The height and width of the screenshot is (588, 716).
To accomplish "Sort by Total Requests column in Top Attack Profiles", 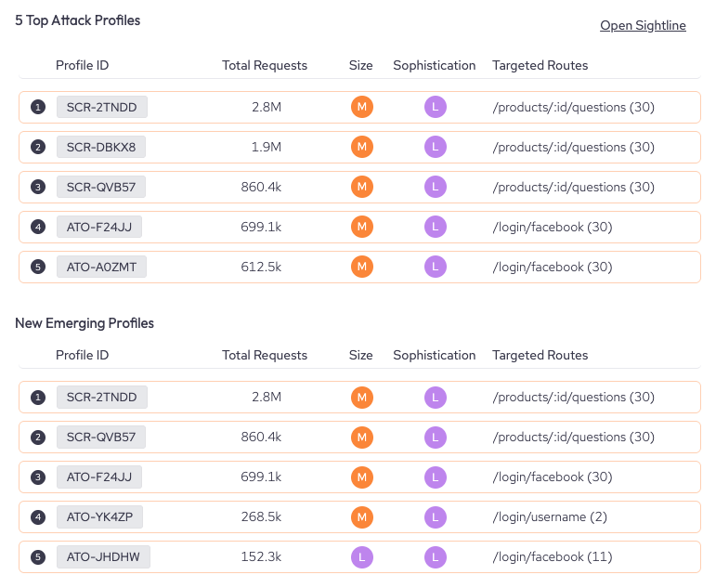I will point(265,65).
